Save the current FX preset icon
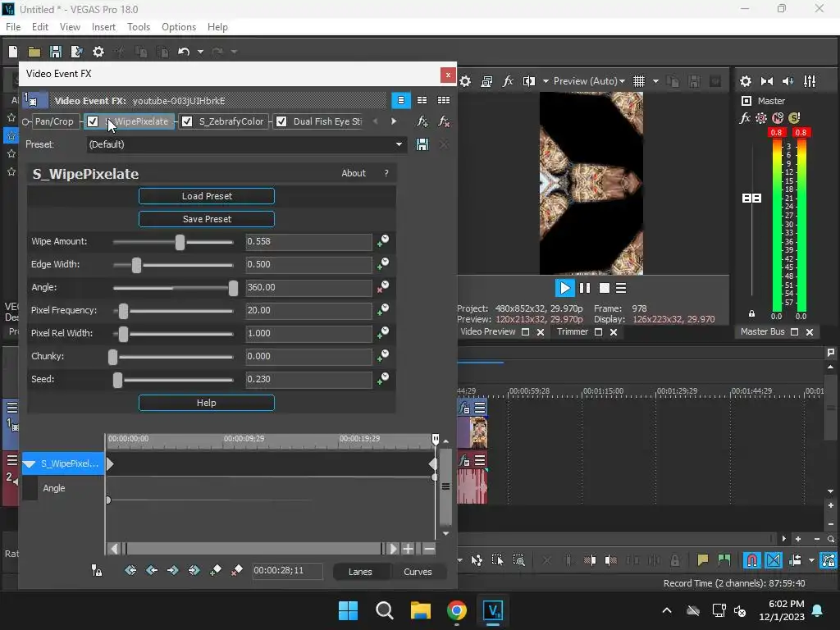 click(x=422, y=144)
